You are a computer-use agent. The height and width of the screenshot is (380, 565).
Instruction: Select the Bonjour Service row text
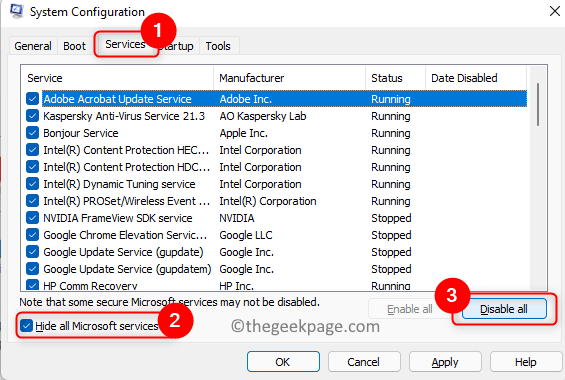tap(81, 133)
